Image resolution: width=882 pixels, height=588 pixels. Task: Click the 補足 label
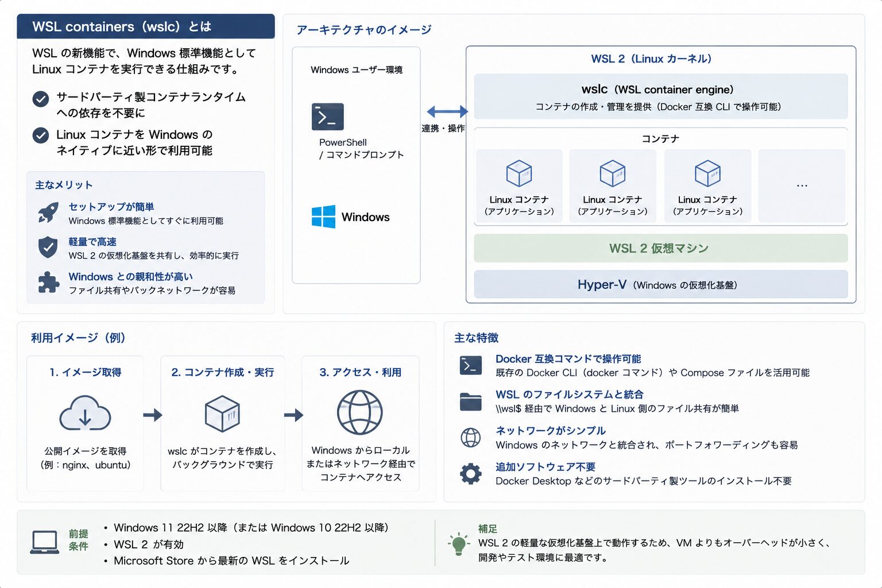point(488,529)
